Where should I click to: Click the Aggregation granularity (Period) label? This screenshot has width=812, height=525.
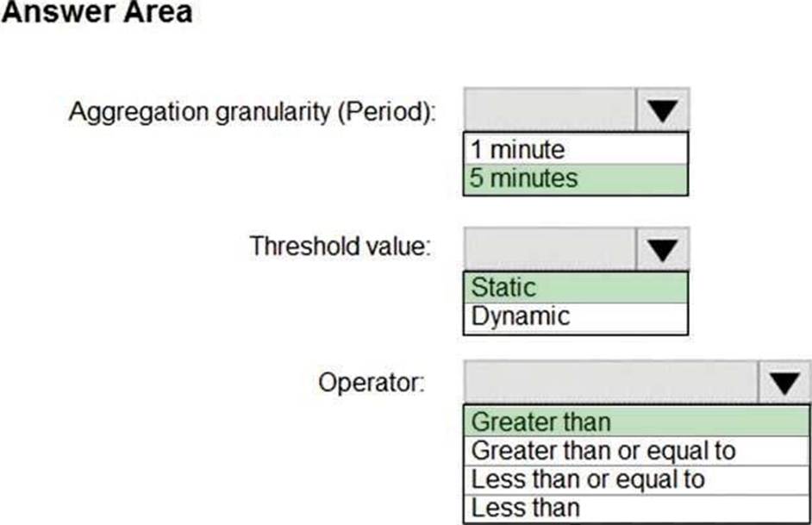click(x=252, y=112)
